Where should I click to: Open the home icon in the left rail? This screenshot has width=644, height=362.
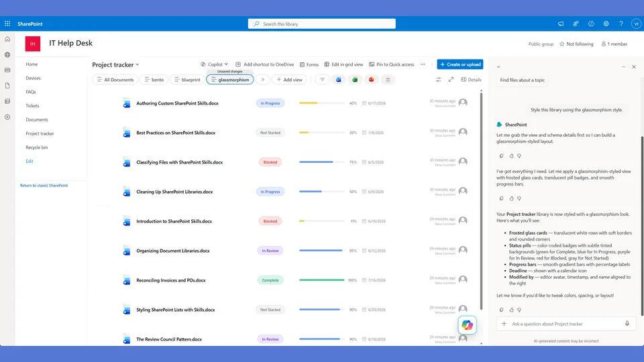7,40
